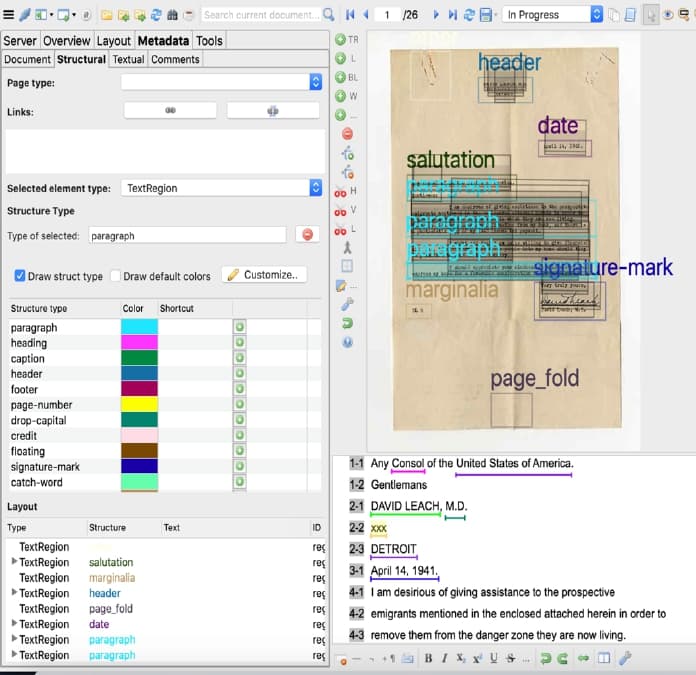Go to the previous page
Screen dimensions: 696x675
click(x=366, y=15)
